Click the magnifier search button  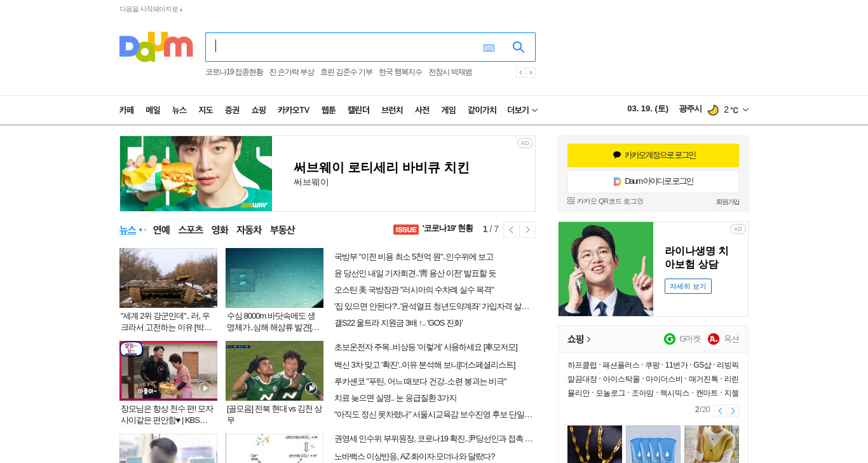point(519,47)
